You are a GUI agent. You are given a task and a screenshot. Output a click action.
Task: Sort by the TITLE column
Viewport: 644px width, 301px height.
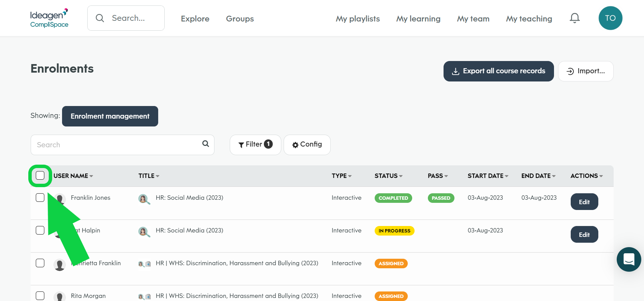(149, 176)
